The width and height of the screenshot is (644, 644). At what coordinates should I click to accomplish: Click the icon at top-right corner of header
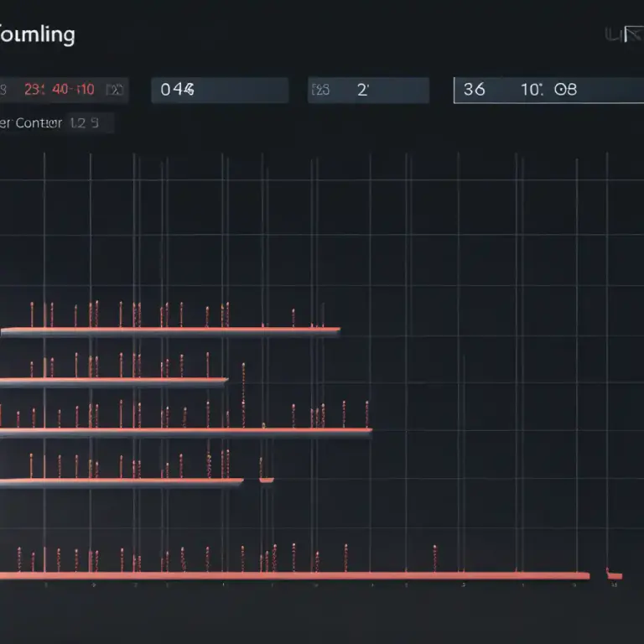pyautogui.click(x=625, y=35)
